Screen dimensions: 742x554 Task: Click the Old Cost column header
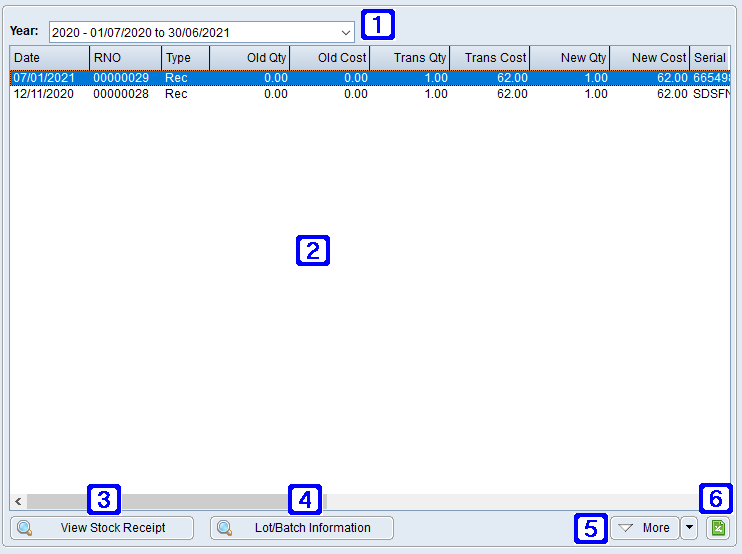point(330,58)
